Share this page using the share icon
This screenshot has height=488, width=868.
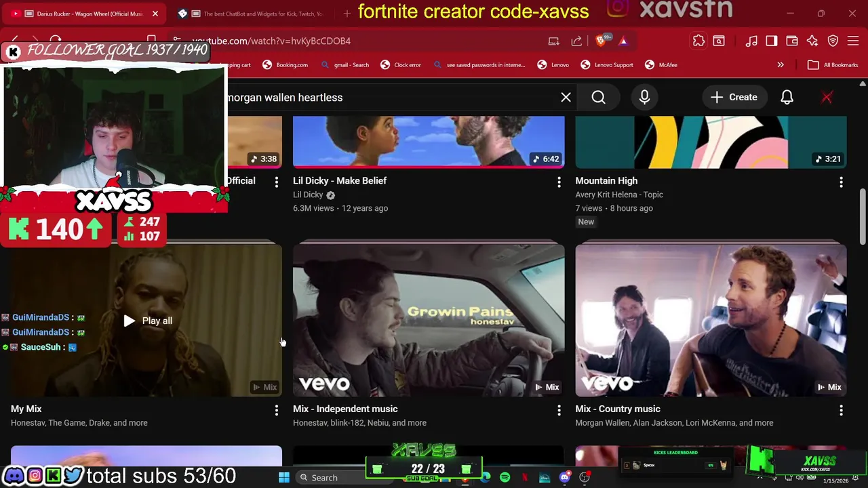[576, 41]
